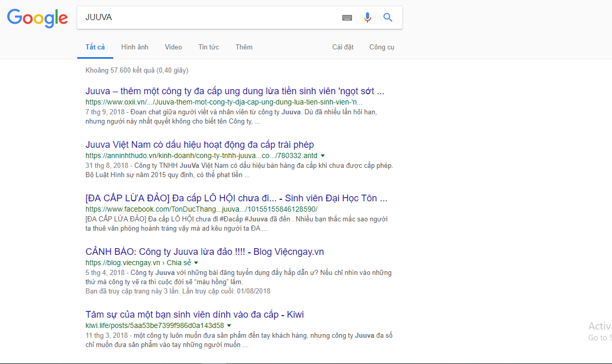
Task: Click the Google logo
Action: (38, 19)
